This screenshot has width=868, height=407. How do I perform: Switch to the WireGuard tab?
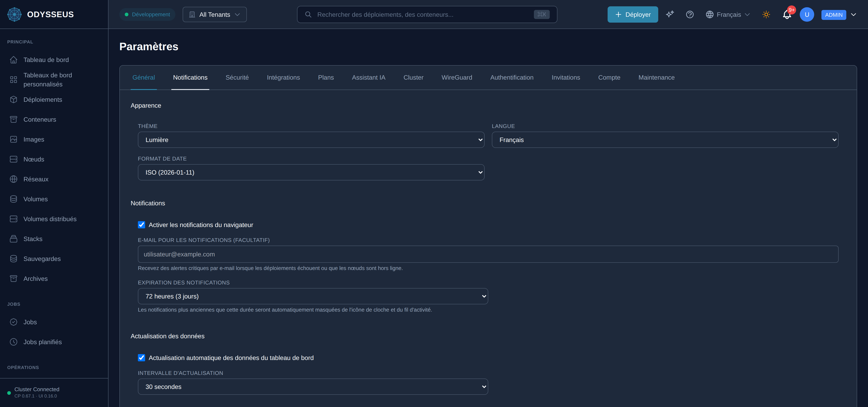[x=457, y=78]
